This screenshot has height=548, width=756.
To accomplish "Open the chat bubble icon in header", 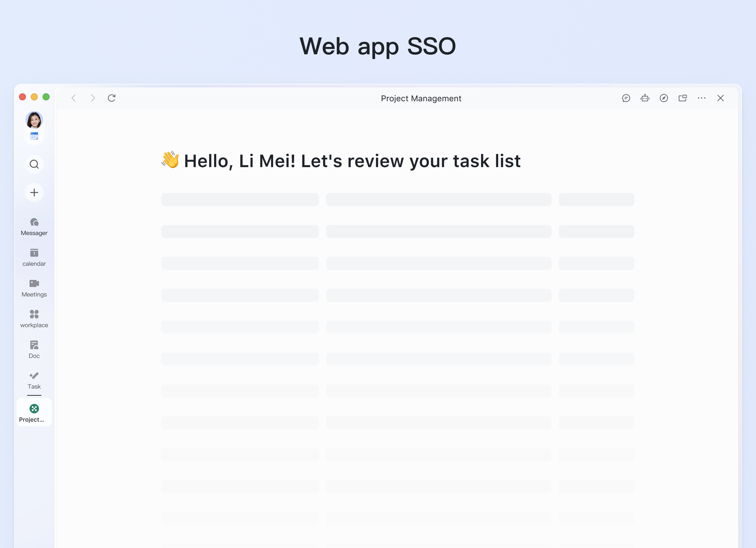I will (x=626, y=98).
